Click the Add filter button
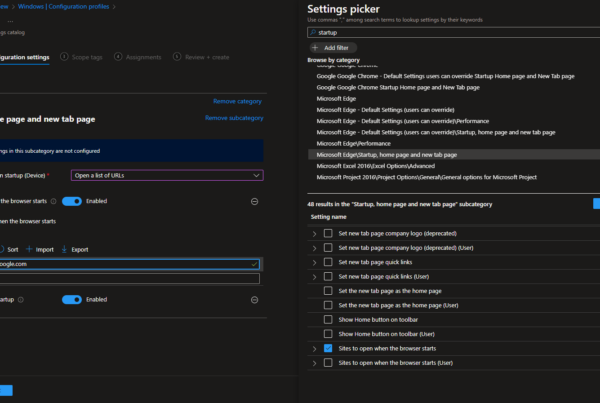This screenshot has height=403, width=600. point(333,47)
